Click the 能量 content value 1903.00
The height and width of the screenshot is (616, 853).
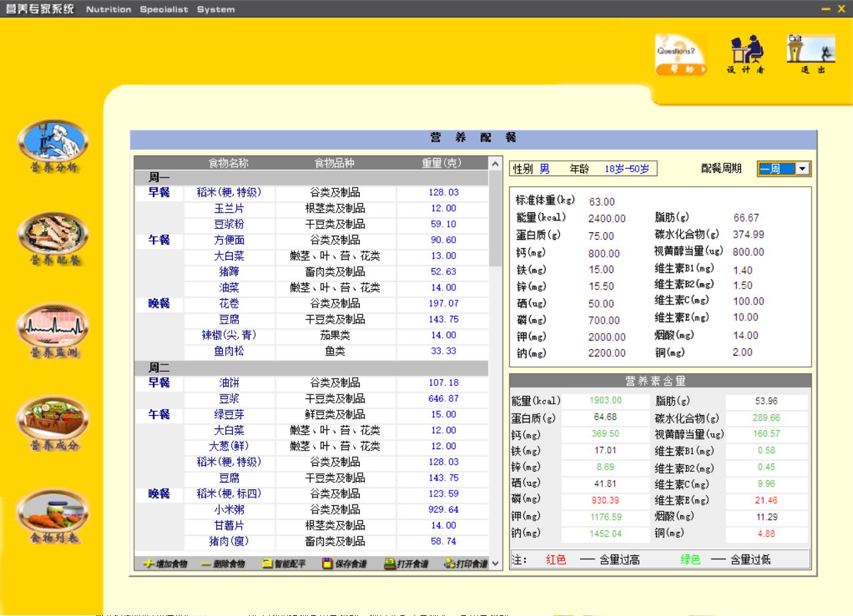point(605,400)
